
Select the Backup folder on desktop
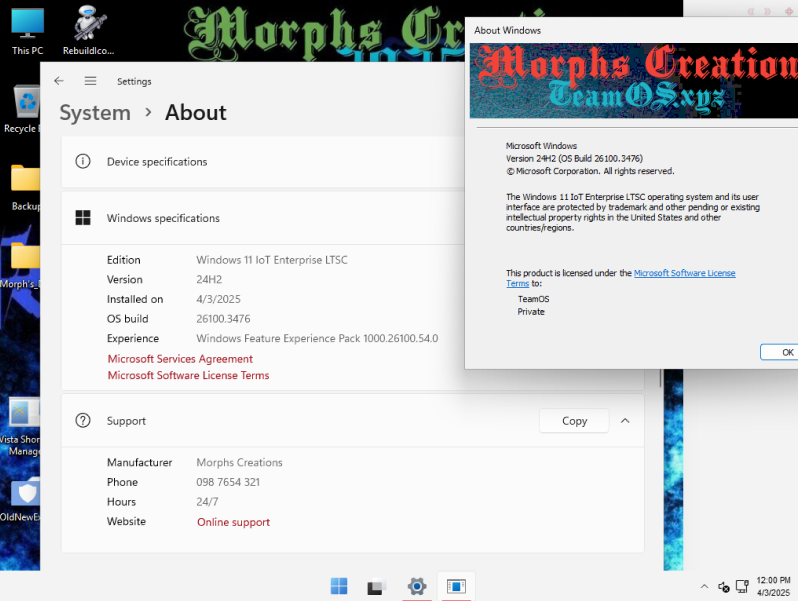pyautogui.click(x=24, y=187)
